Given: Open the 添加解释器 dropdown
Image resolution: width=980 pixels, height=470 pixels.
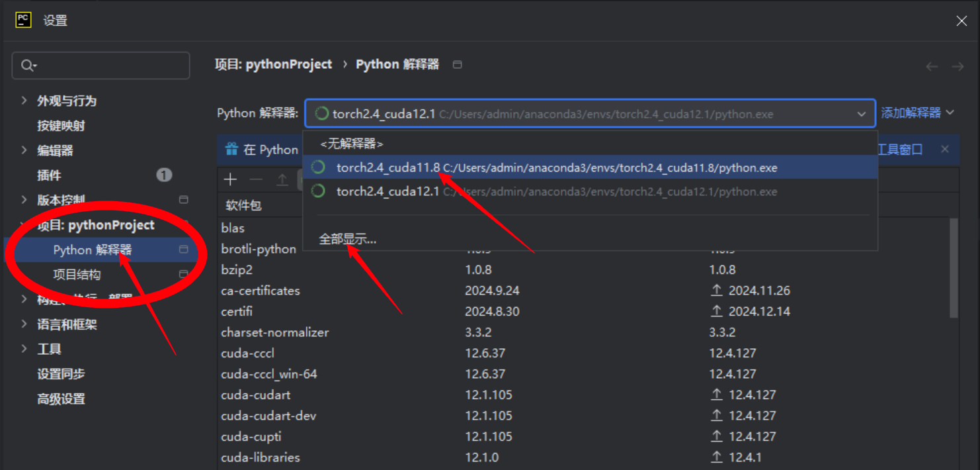Looking at the screenshot, I should click(917, 113).
